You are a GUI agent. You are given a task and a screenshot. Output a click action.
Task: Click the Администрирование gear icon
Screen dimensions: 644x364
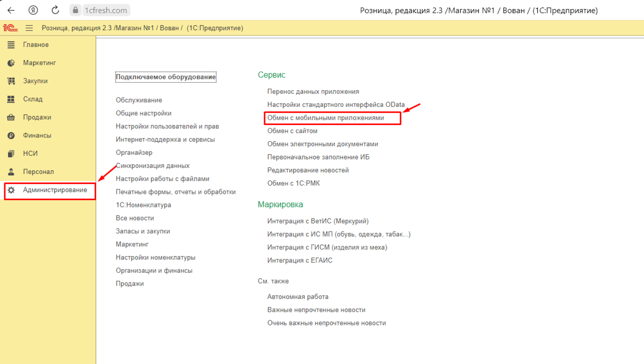coord(11,190)
